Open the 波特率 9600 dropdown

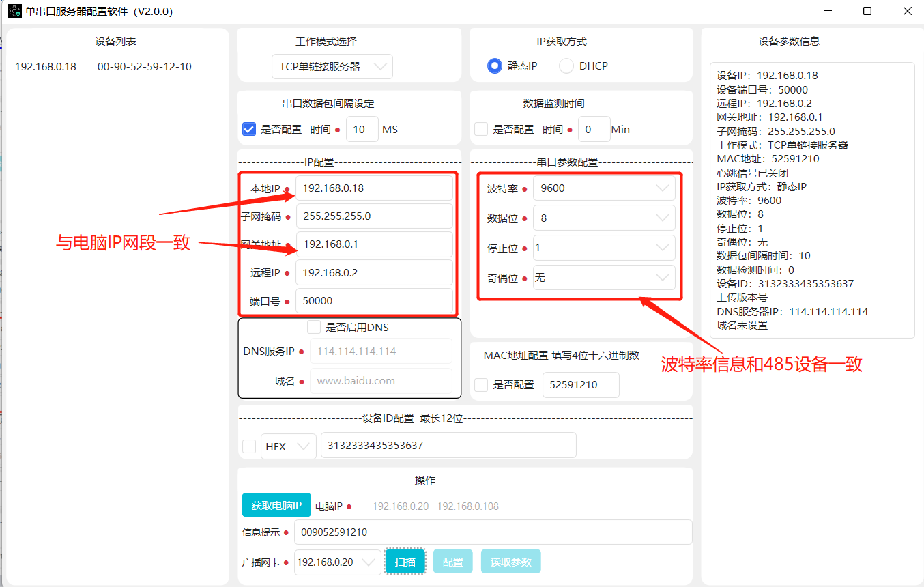click(x=604, y=188)
